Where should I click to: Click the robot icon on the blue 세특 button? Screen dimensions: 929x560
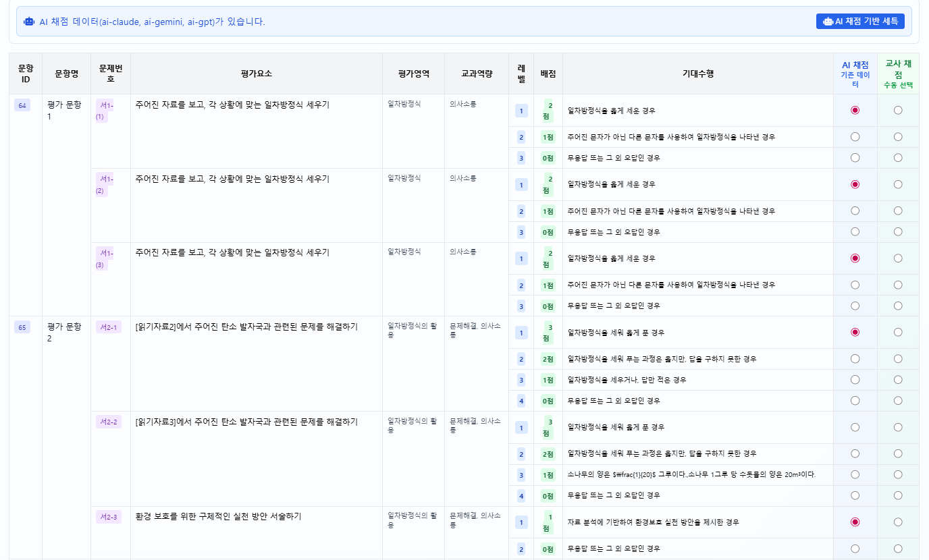pos(828,21)
